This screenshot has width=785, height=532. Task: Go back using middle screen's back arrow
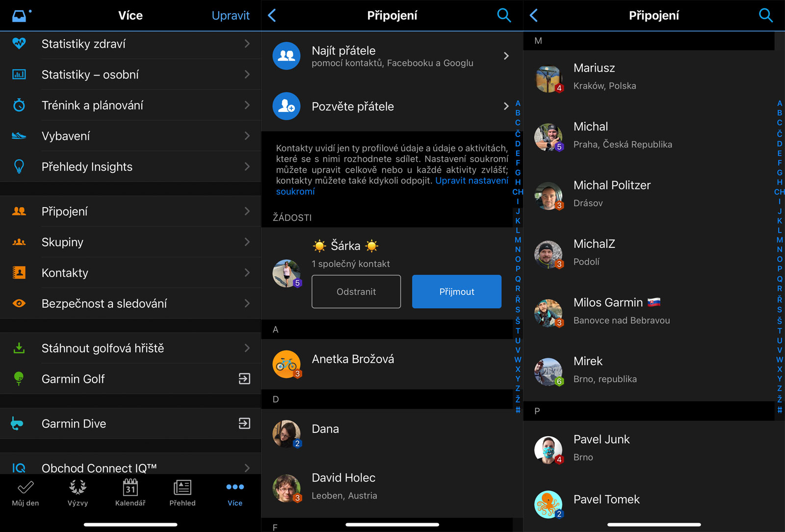tap(272, 15)
